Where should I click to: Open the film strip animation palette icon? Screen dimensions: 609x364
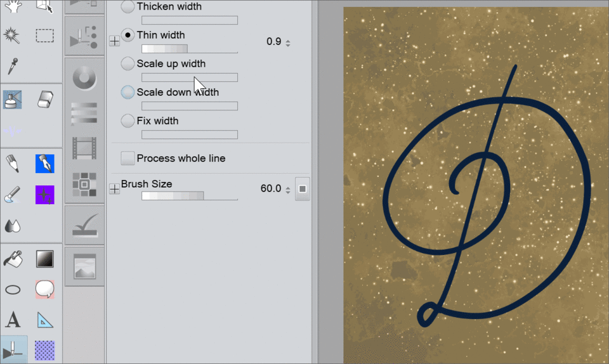84,148
